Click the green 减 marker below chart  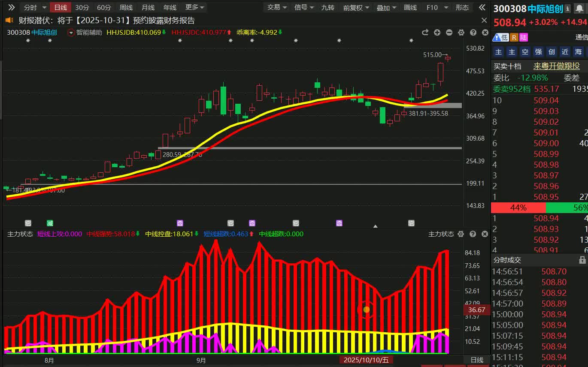tap(50, 223)
